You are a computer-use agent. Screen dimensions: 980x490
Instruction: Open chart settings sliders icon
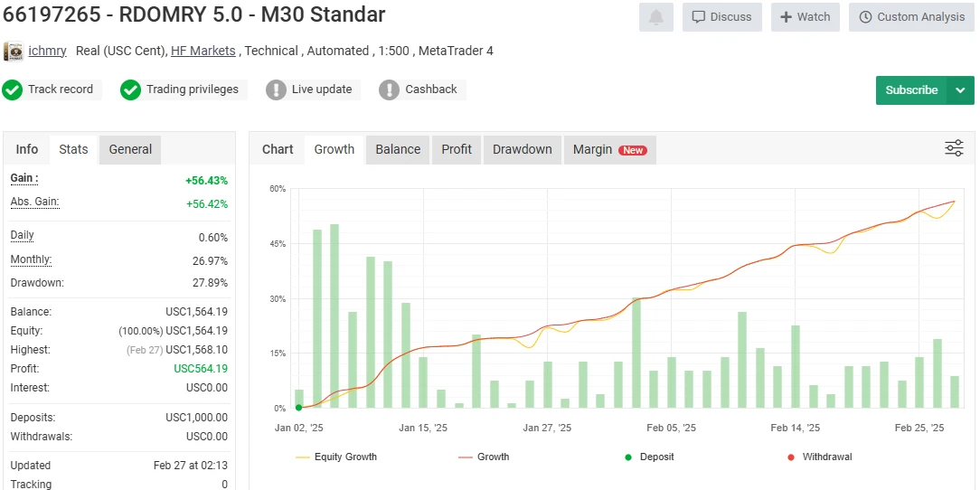pyautogui.click(x=954, y=148)
